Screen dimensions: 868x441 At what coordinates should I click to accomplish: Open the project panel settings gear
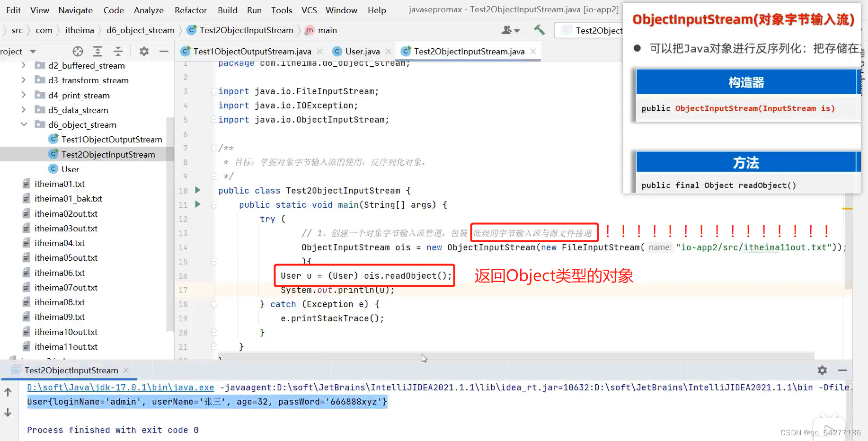pyautogui.click(x=144, y=51)
